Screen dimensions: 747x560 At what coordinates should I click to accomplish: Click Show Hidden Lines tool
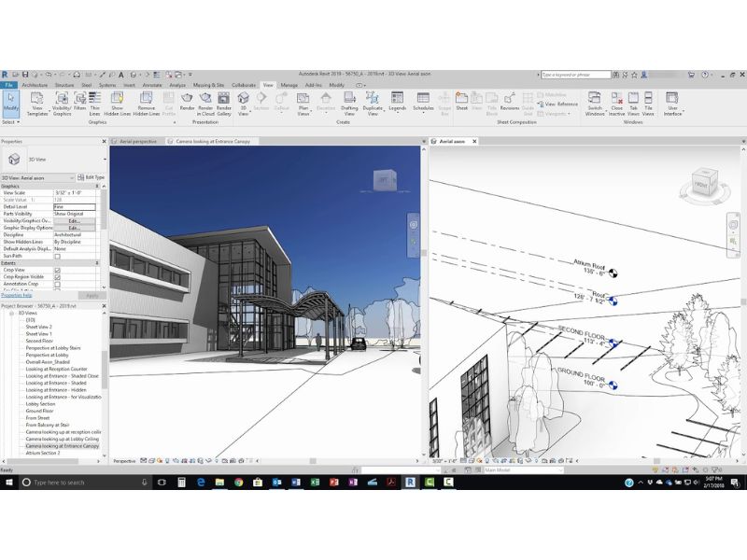[x=118, y=104]
